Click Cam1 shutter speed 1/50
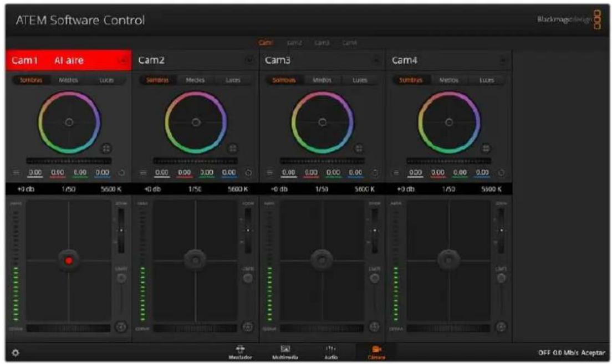 click(x=68, y=189)
